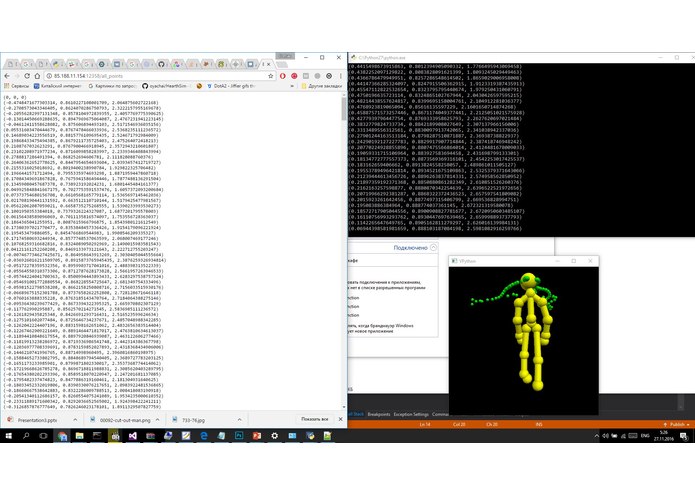Click the Подключено status label
This screenshot has width=695, height=494.
pyautogui.click(x=410, y=248)
